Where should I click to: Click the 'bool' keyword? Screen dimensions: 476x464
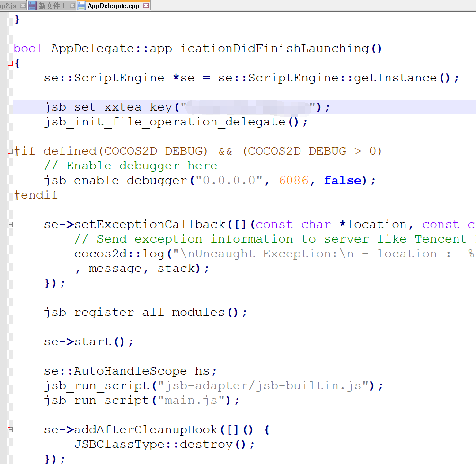pyautogui.click(x=28, y=49)
